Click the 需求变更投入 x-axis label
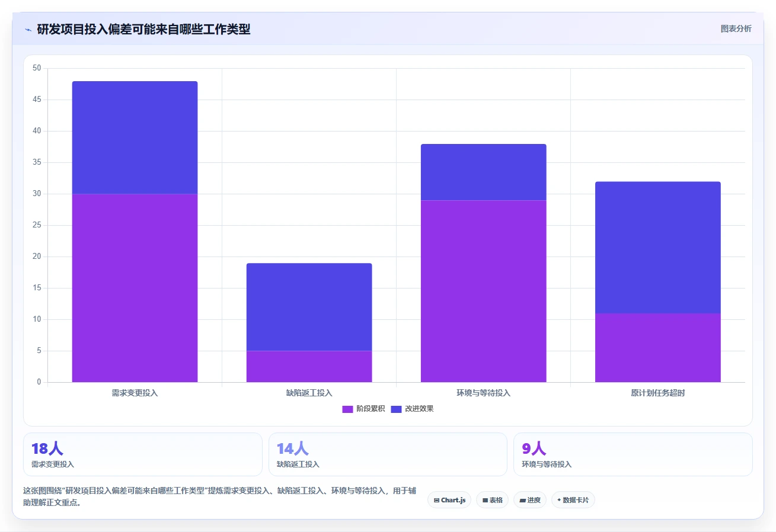The height and width of the screenshot is (532, 776). coord(135,393)
